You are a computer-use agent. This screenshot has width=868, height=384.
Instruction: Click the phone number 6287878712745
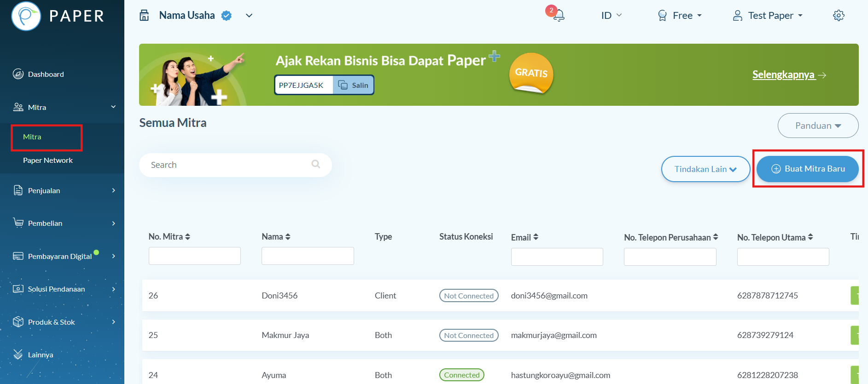point(768,296)
